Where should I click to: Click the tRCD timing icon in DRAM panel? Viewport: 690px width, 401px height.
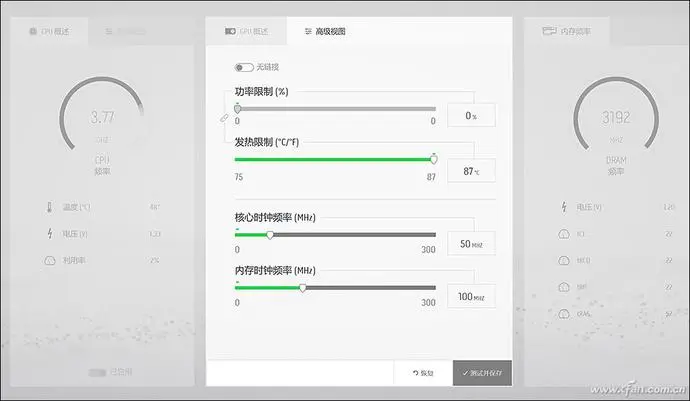[x=564, y=261]
